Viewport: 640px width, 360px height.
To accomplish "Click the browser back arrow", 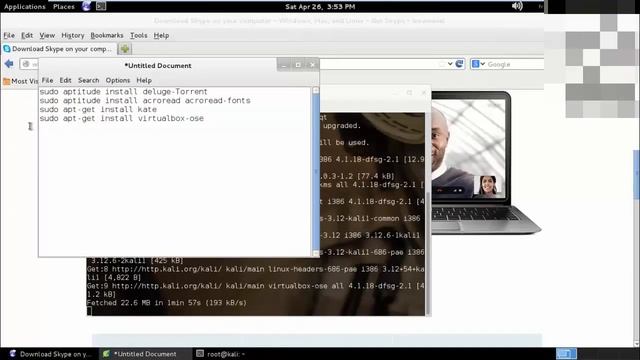I will (x=9, y=64).
